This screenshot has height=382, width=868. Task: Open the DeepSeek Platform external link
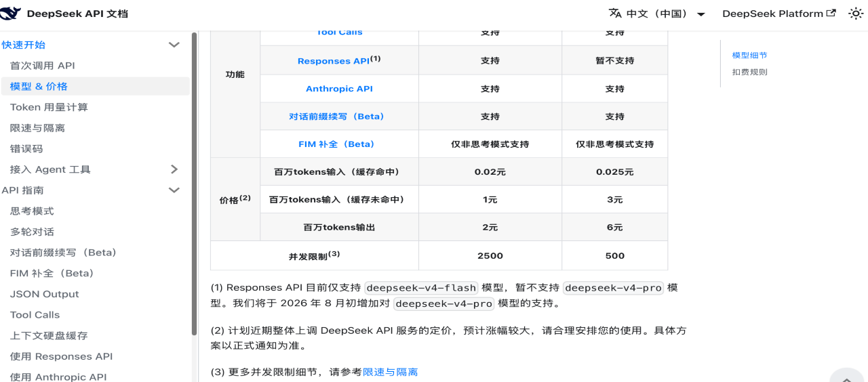tap(779, 14)
